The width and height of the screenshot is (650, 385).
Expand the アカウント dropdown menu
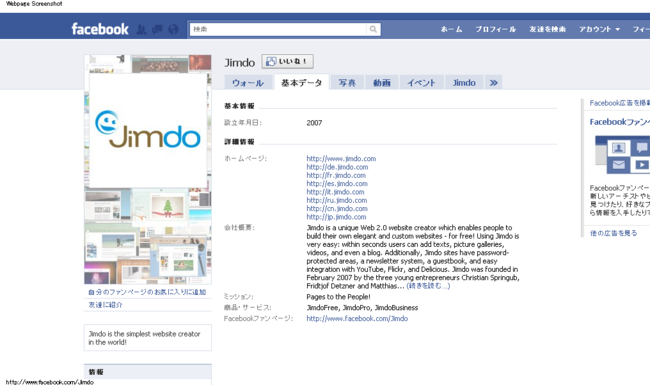click(599, 29)
